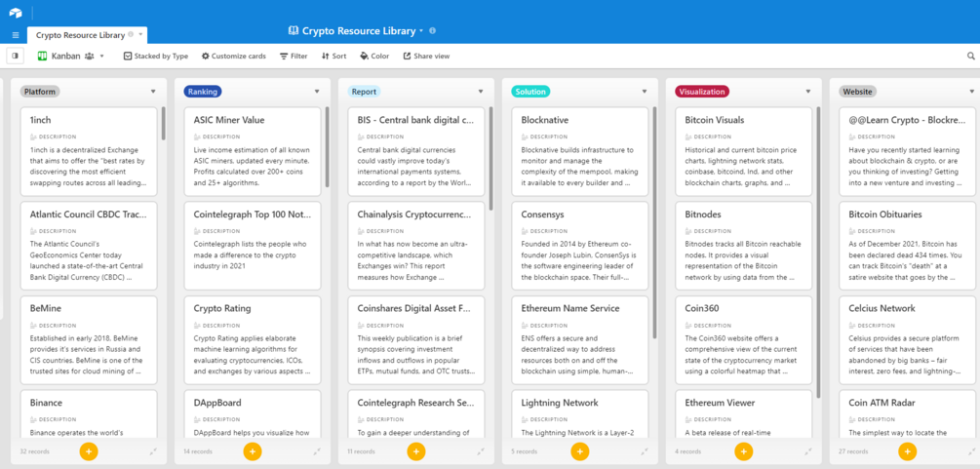
Task: Open the Color options
Action: 374,56
